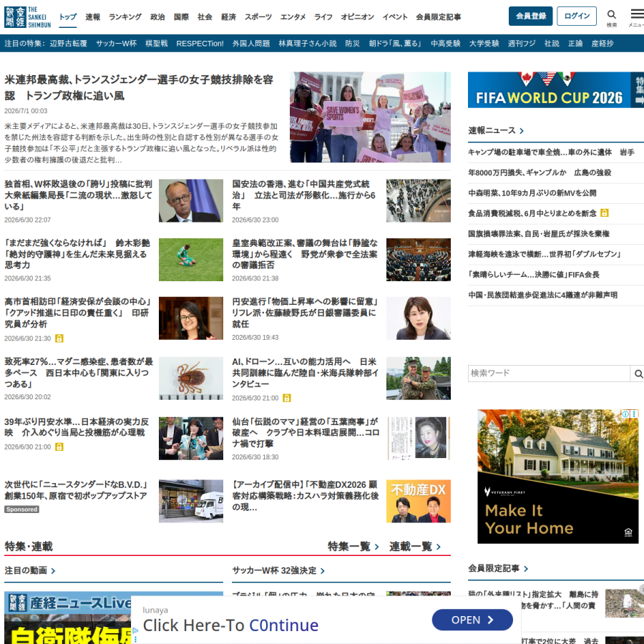The height and width of the screenshot is (644, 644).
Task: Click the 検索ワード search field
Action: pyautogui.click(x=549, y=374)
